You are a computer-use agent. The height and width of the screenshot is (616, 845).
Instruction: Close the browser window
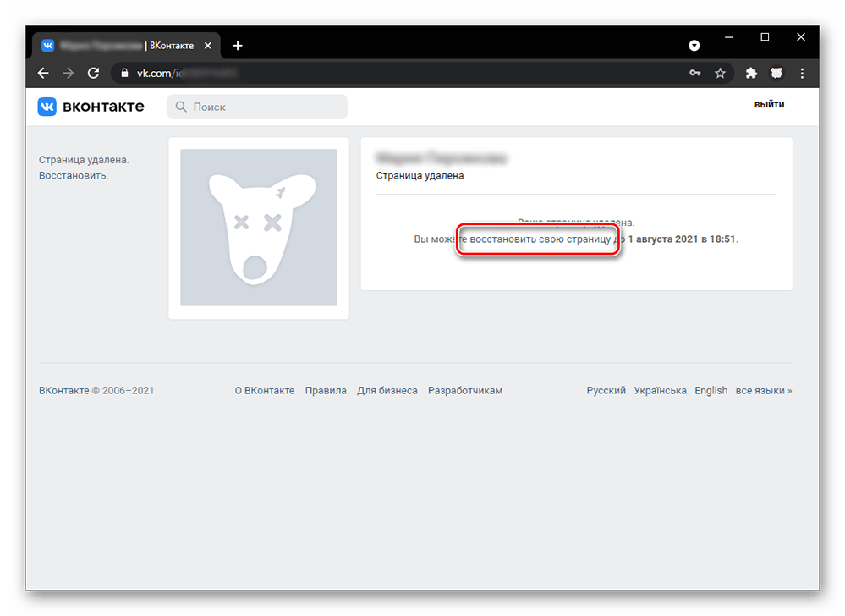coord(801,37)
